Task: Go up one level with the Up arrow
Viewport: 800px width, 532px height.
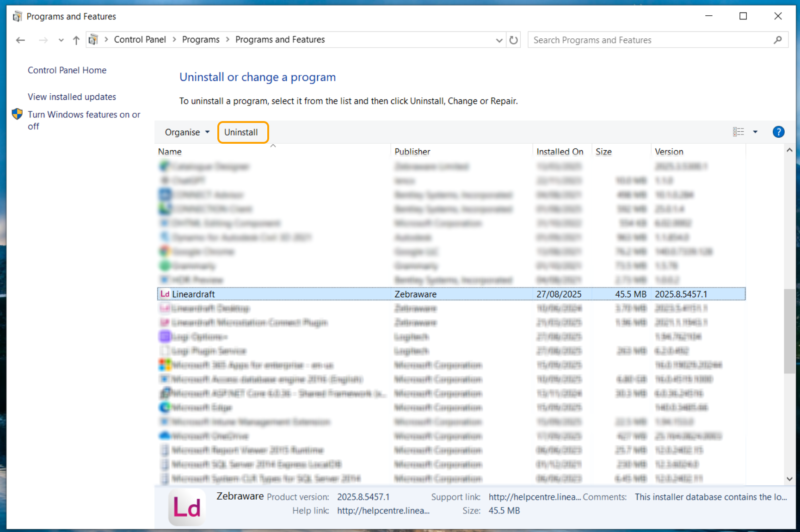Action: click(76, 40)
